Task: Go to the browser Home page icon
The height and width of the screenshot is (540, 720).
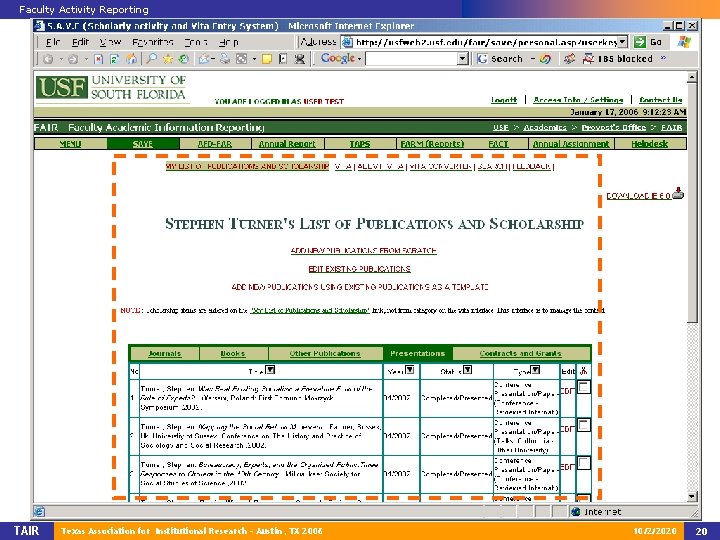Action: (131, 59)
